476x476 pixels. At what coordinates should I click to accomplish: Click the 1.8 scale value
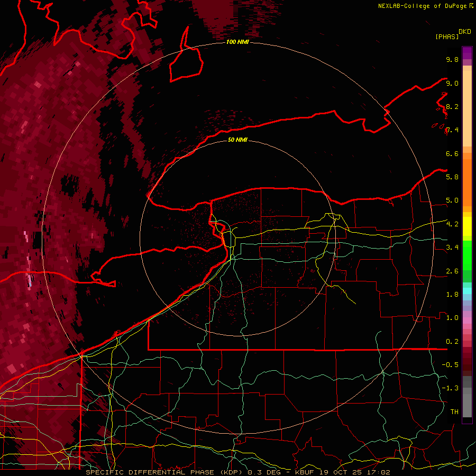click(452, 294)
